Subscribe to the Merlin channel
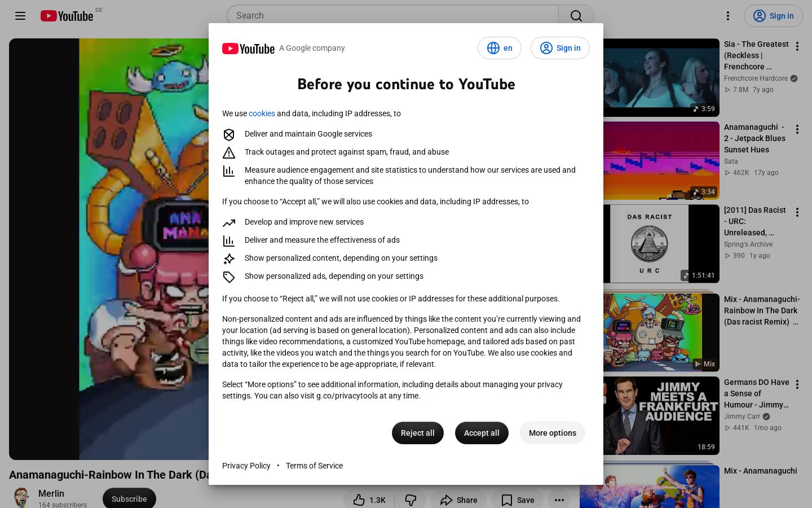The height and width of the screenshot is (508, 812). (x=129, y=499)
